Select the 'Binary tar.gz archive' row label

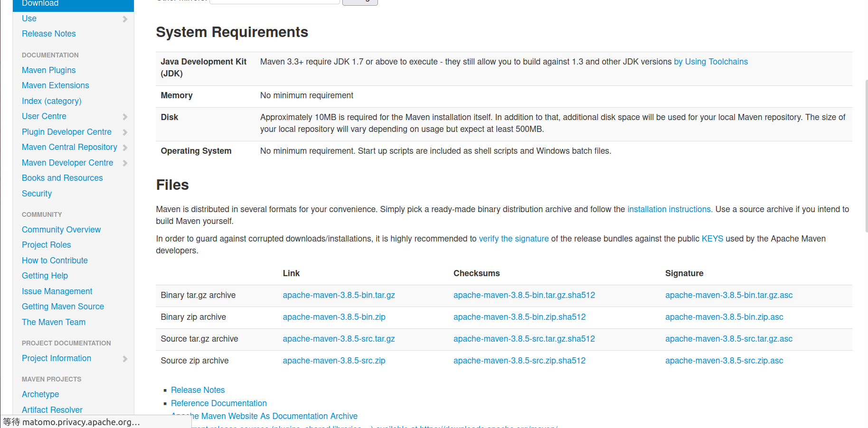pyautogui.click(x=198, y=295)
